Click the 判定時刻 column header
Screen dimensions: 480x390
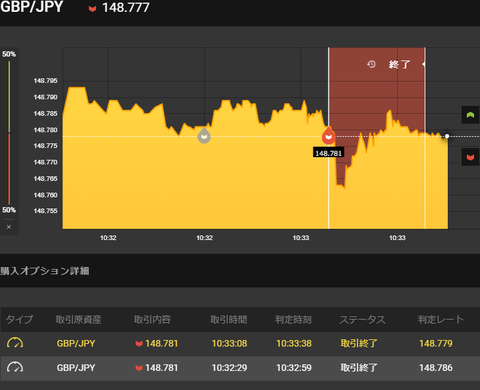point(293,319)
